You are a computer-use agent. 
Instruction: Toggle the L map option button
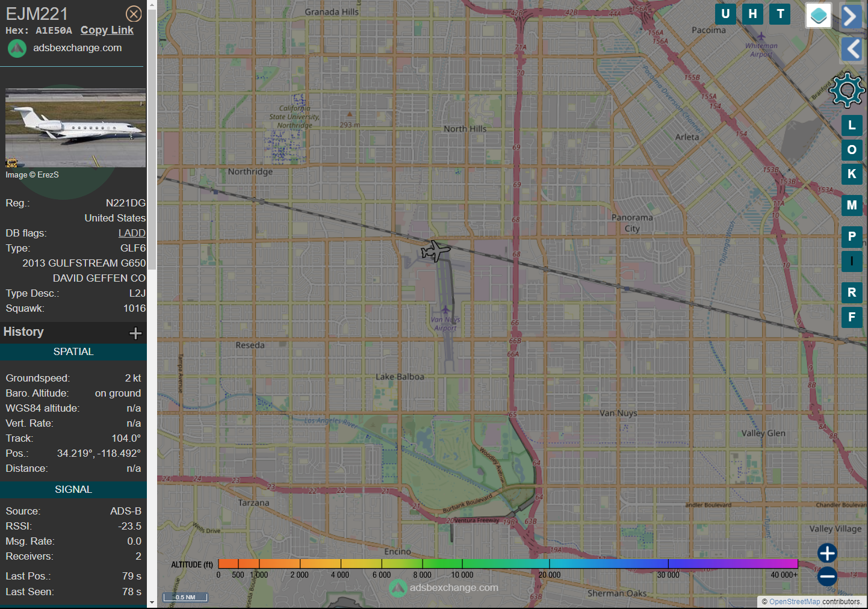pos(852,125)
